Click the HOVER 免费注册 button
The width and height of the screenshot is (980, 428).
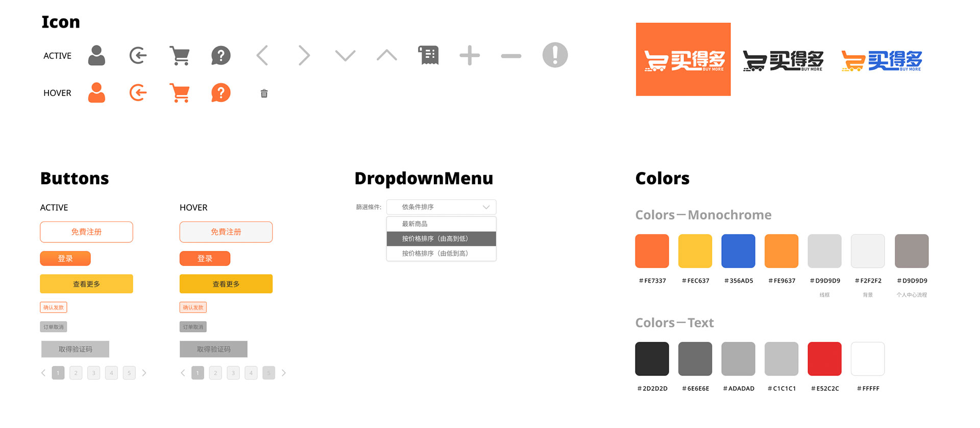226,232
